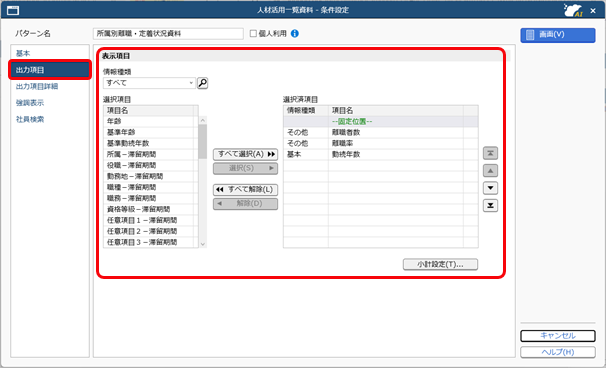Toggle the 個人利用 checkbox

pos(253,34)
